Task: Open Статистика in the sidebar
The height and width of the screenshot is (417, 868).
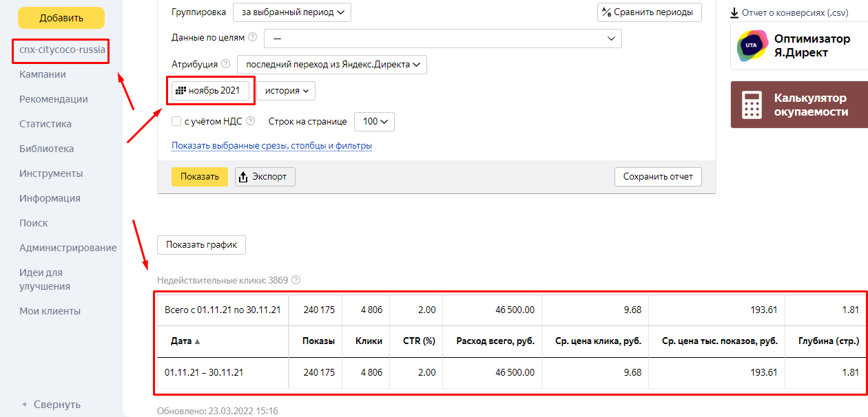Action: 45,124
